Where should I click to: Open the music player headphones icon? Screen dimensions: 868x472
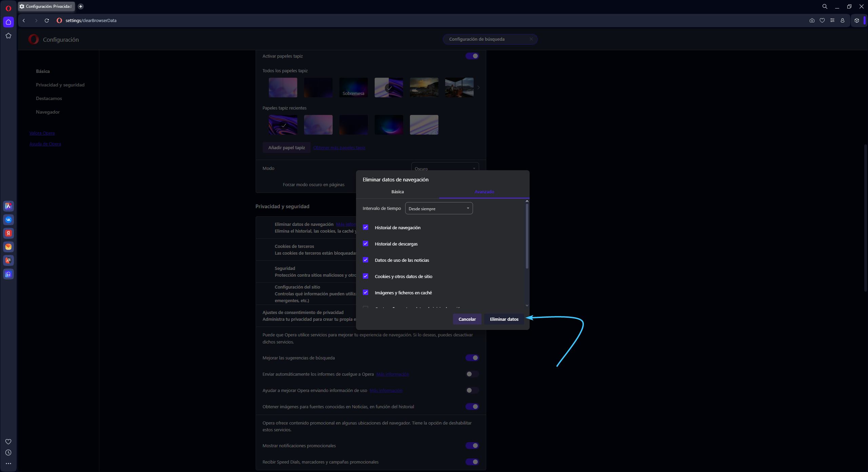(x=8, y=274)
